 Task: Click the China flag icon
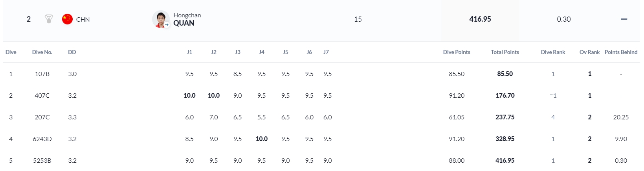(67, 19)
